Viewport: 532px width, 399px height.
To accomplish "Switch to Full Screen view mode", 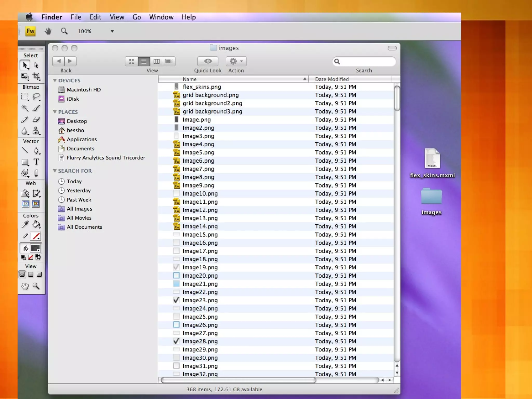I will pyautogui.click(x=39, y=274).
